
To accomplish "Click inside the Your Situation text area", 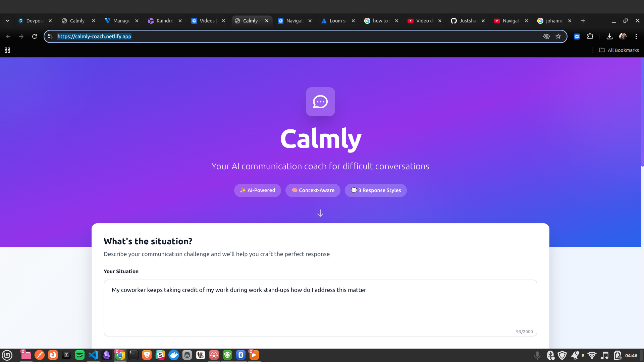I will [320, 308].
